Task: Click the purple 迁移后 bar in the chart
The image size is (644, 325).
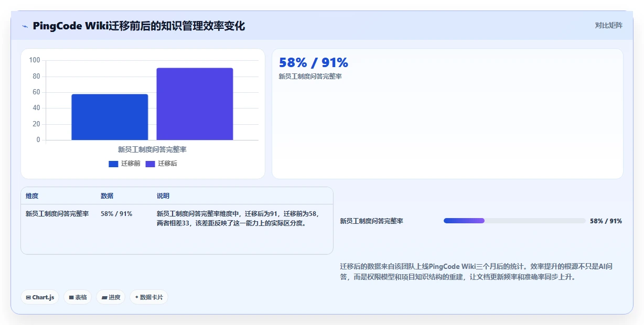Action: tap(195, 104)
